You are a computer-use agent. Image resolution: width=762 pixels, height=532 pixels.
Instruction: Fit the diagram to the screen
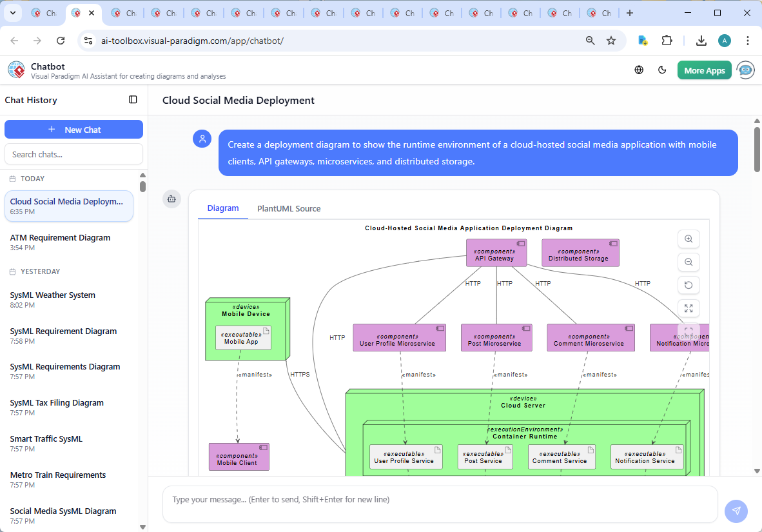point(689,308)
